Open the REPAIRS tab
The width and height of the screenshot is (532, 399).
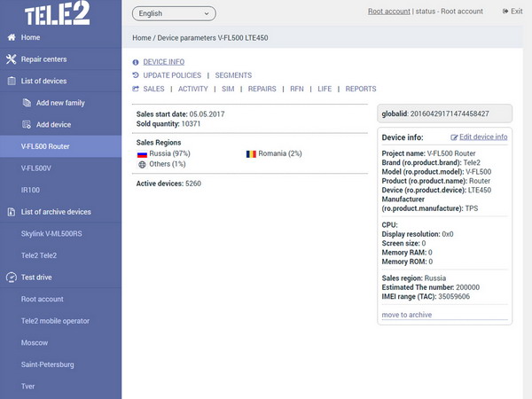tap(262, 89)
